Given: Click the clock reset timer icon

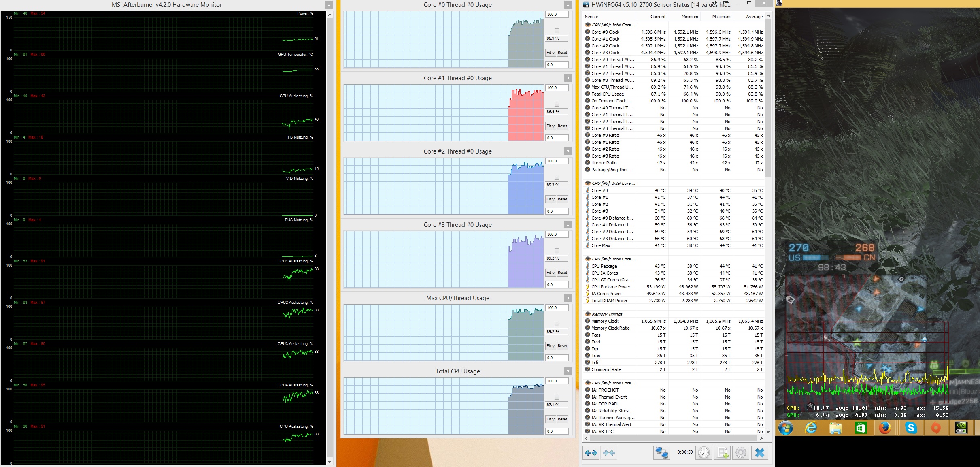Looking at the screenshot, I should (704, 453).
